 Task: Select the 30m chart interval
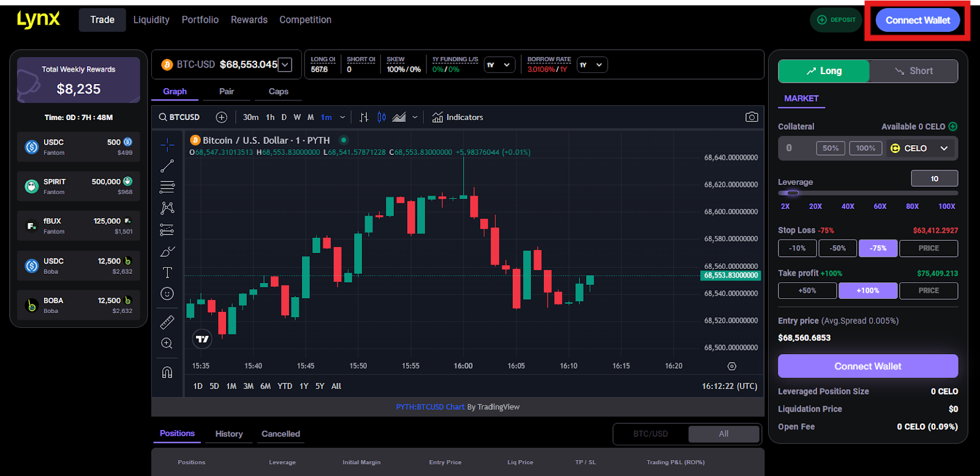coord(251,117)
